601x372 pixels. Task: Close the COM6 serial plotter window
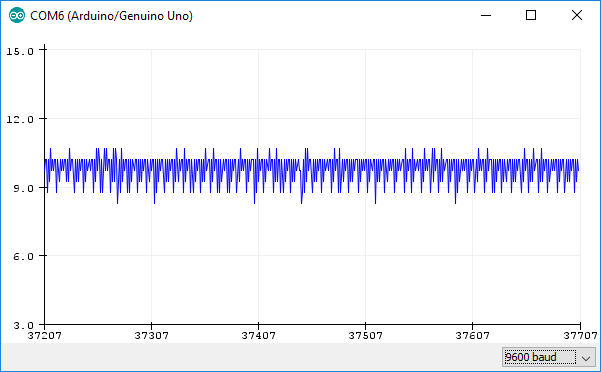pyautogui.click(x=576, y=15)
